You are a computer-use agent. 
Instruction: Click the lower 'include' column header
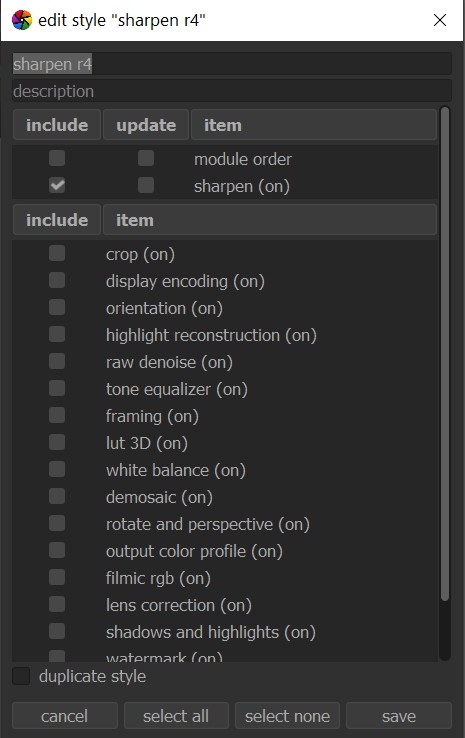(x=57, y=220)
